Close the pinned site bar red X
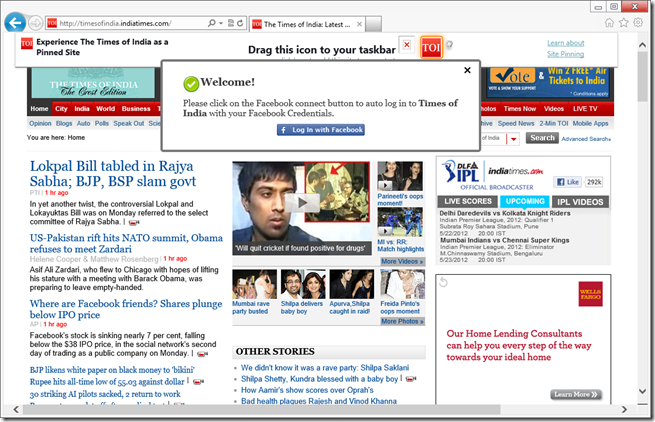655x422 pixels. (x=406, y=45)
